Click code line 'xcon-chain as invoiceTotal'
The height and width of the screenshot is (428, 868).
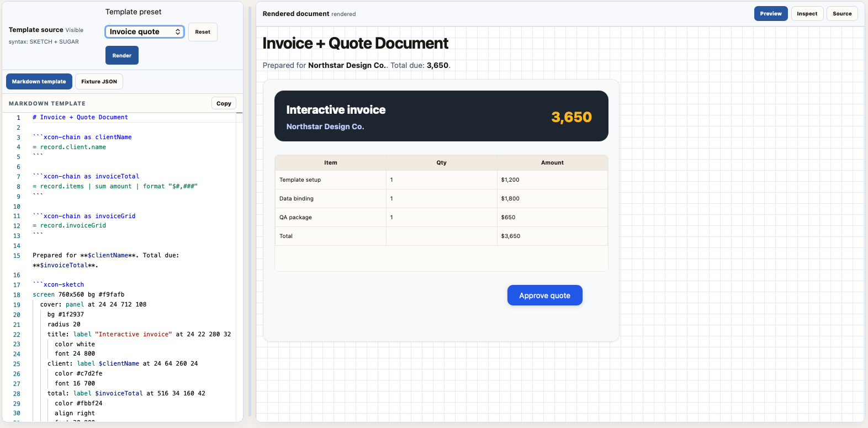(x=86, y=176)
